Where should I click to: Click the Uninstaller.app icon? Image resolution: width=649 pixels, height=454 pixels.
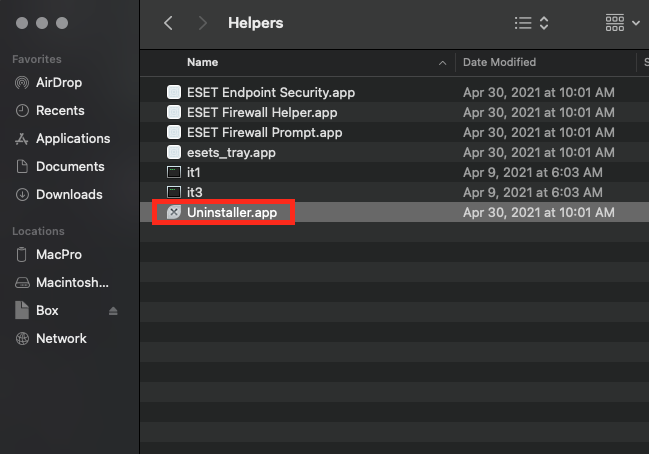[174, 212]
